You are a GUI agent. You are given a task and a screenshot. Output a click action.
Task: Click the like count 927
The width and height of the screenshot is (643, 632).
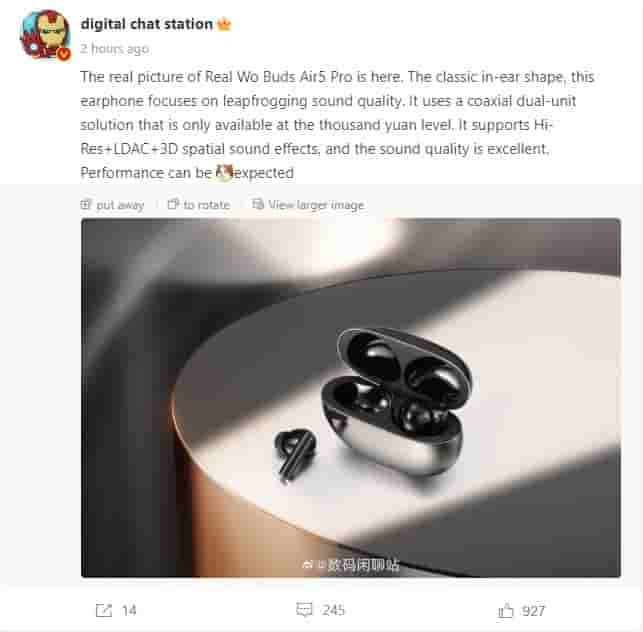coord(534,611)
